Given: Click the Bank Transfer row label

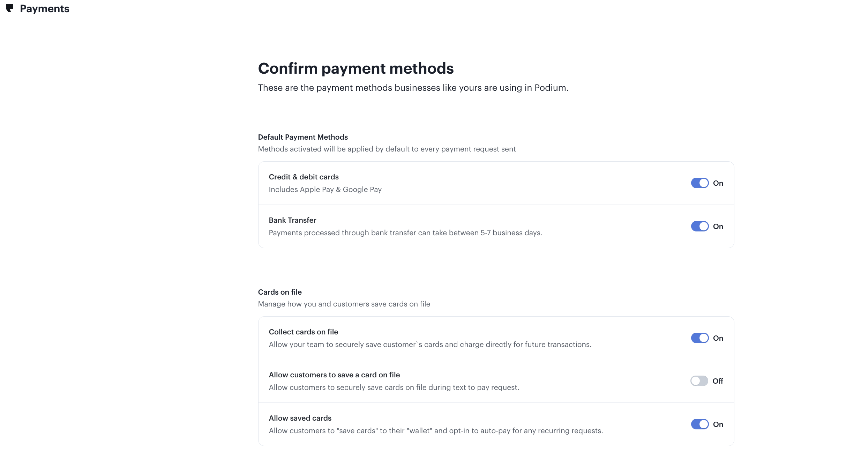Looking at the screenshot, I should click(292, 220).
